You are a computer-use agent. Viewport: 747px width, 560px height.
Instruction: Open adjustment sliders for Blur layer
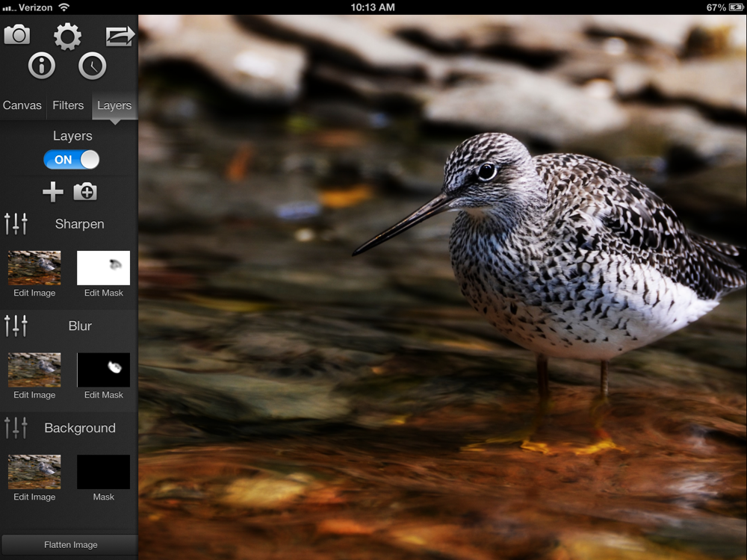[x=16, y=326]
